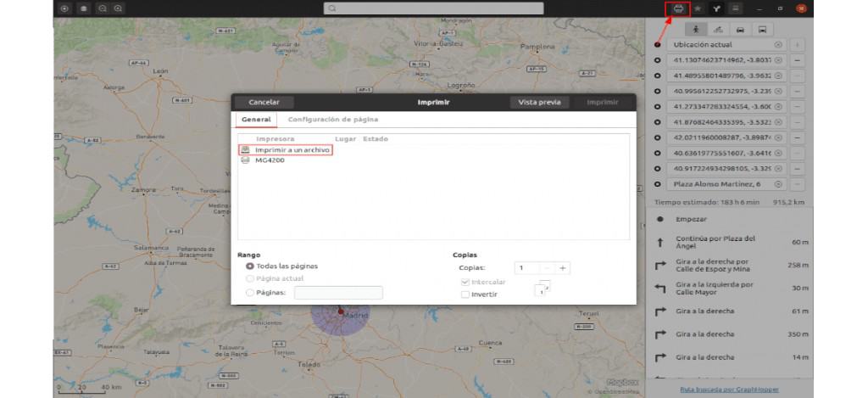Sort printers by Impresora column header
The width and height of the screenshot is (868, 398).
coord(275,139)
